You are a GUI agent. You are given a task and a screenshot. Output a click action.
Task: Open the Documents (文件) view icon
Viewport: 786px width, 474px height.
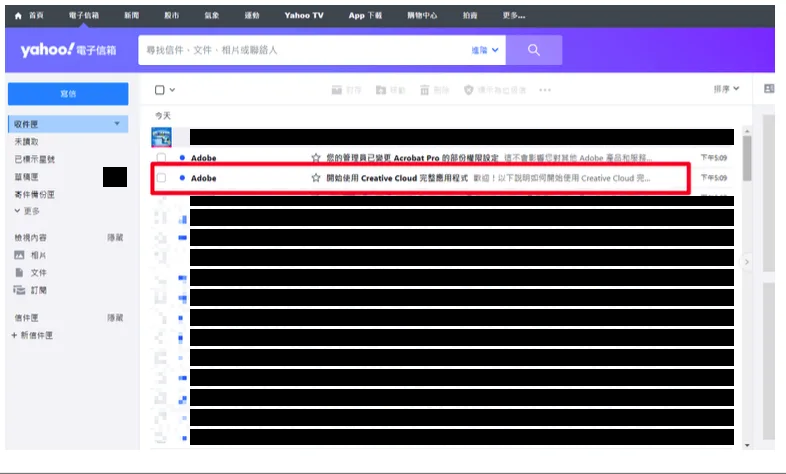tap(19, 273)
